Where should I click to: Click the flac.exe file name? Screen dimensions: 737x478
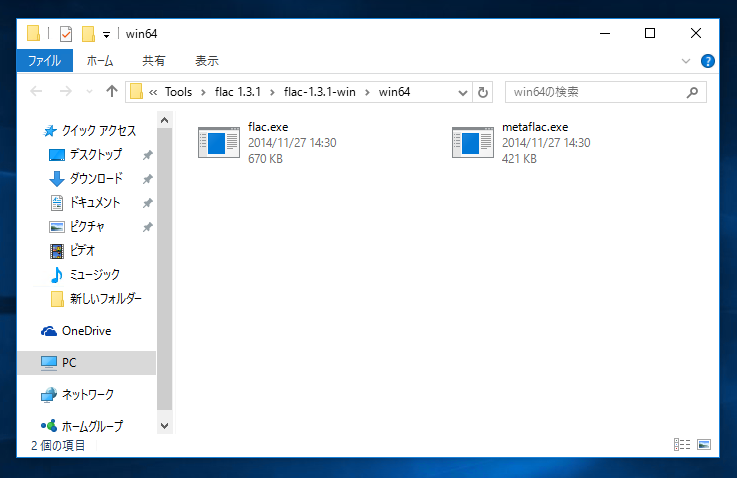pyautogui.click(x=268, y=127)
